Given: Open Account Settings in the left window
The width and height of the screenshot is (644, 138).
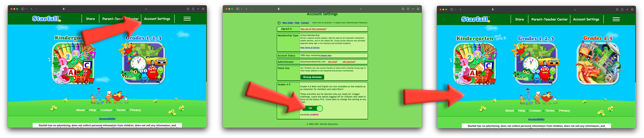Looking at the screenshot, I should 157,19.
